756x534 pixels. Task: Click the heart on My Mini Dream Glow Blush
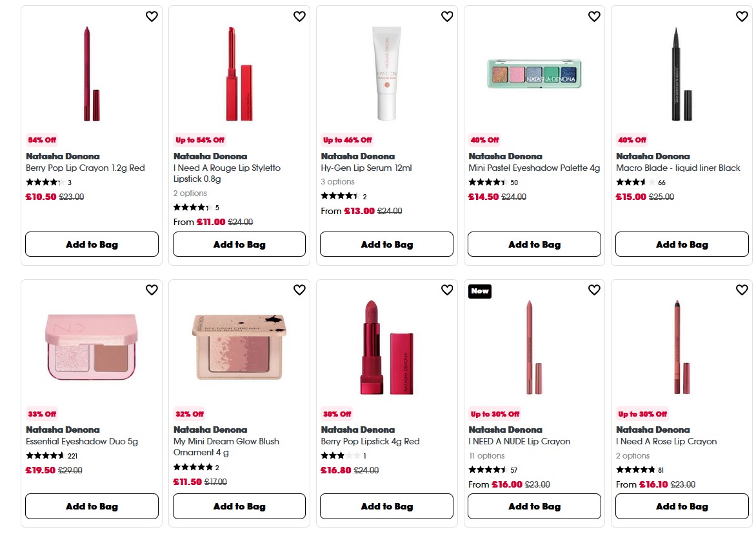(x=299, y=290)
